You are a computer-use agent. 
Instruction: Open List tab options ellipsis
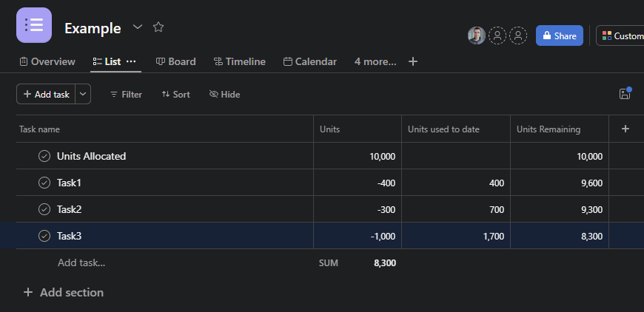pyautogui.click(x=132, y=61)
